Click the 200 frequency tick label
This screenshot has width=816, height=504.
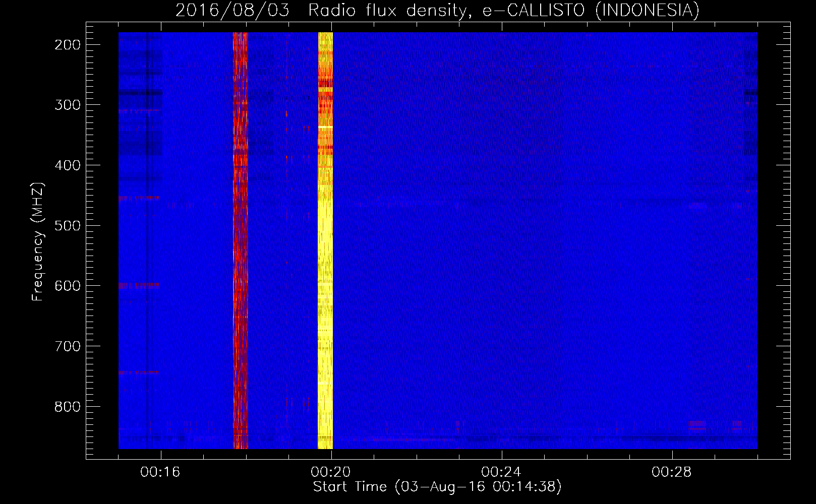[68, 45]
